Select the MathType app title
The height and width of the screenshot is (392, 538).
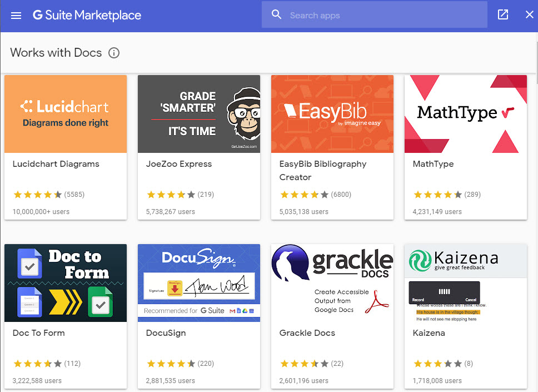point(433,164)
